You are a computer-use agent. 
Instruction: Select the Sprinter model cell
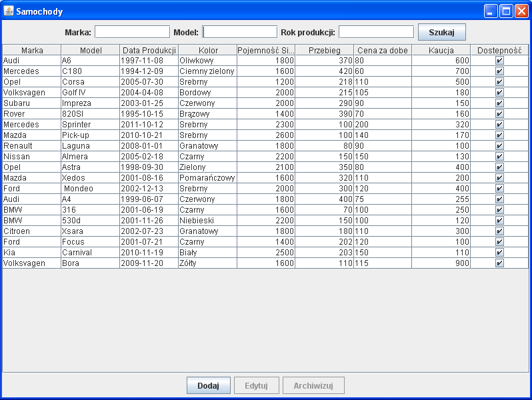tap(91, 125)
